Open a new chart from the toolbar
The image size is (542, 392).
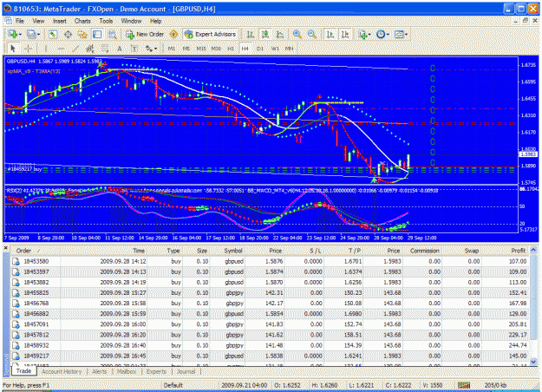click(x=13, y=34)
